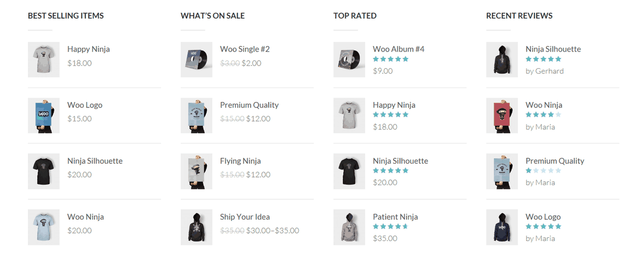Click the Ship Your Idea title link
The width and height of the screenshot is (644, 255).
[x=245, y=217]
